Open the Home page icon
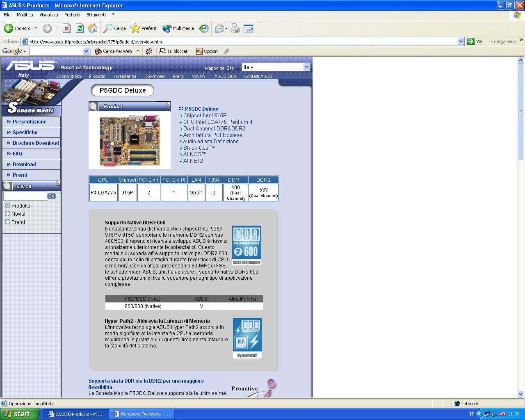 (93, 28)
